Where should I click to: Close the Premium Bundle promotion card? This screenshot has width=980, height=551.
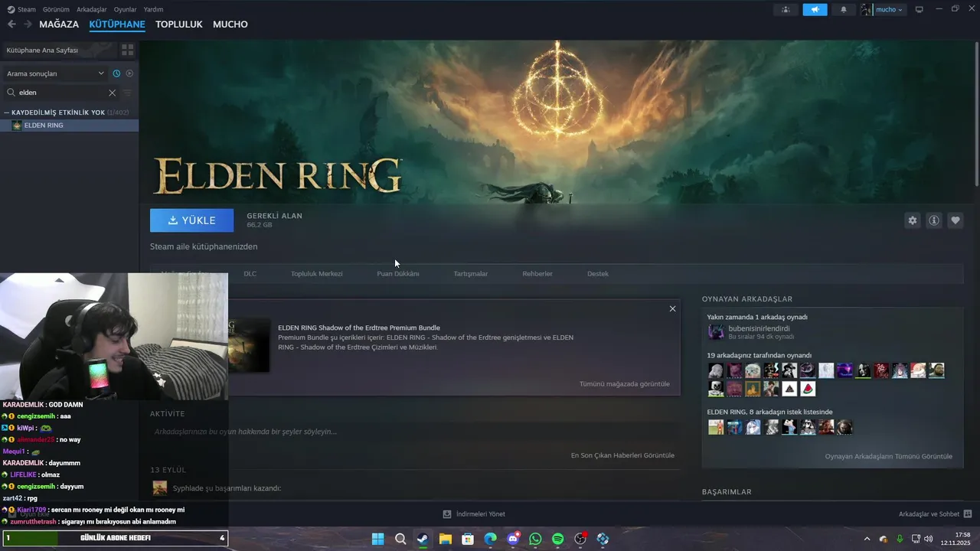[672, 309]
